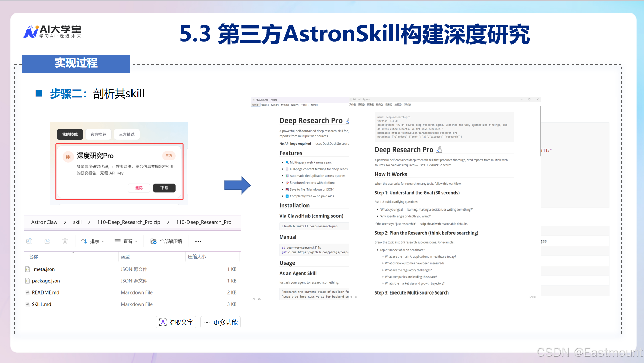Viewport: 644px width, 363px height.
Task: Open the three-dot more options menu in the zip toolbar
Action: tap(198, 241)
